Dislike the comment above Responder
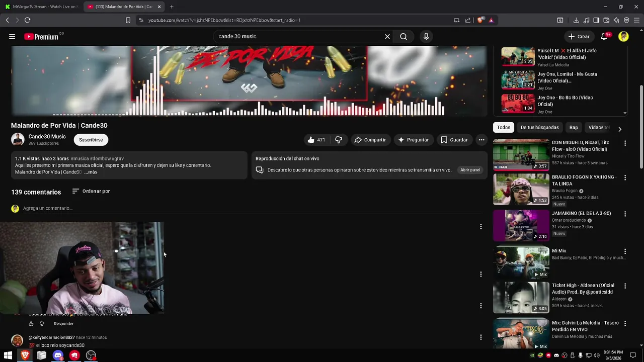 (x=42, y=324)
